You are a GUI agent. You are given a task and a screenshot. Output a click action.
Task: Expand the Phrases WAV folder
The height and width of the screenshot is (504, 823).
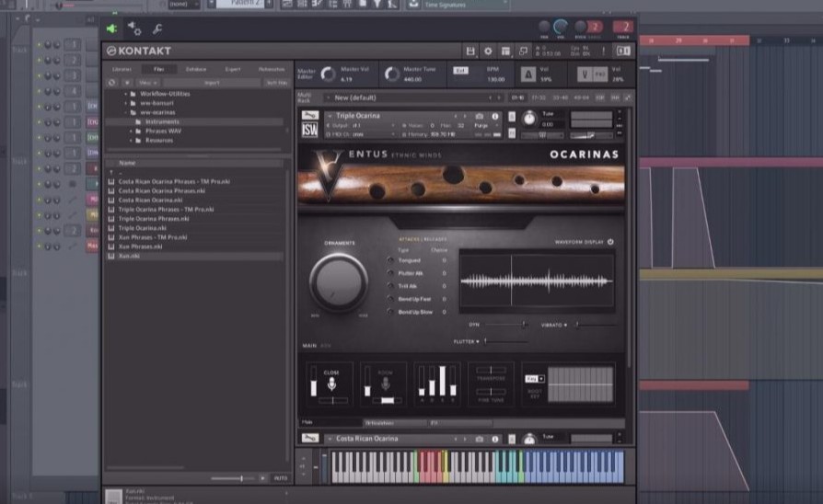tap(131, 132)
